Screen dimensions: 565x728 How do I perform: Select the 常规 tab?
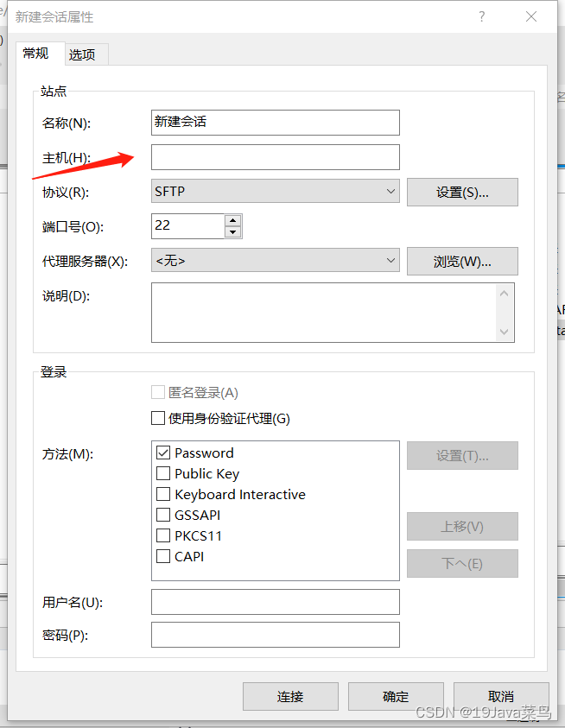38,54
